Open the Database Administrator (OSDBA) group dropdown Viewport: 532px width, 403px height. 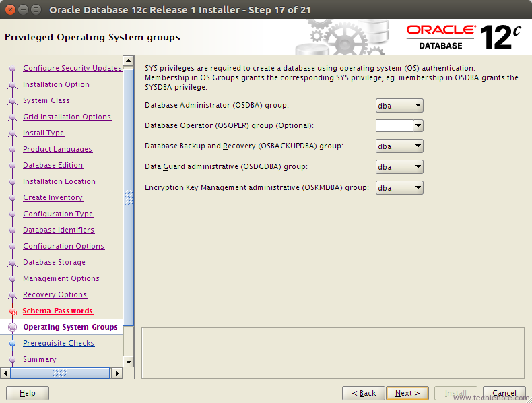(399, 106)
